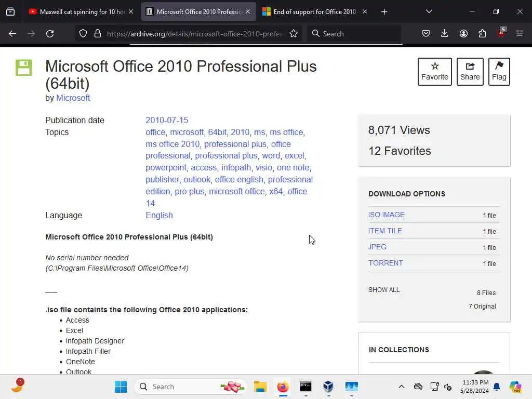Open the terminal icon in the taskbar
This screenshot has width=532, height=399.
[x=305, y=387]
